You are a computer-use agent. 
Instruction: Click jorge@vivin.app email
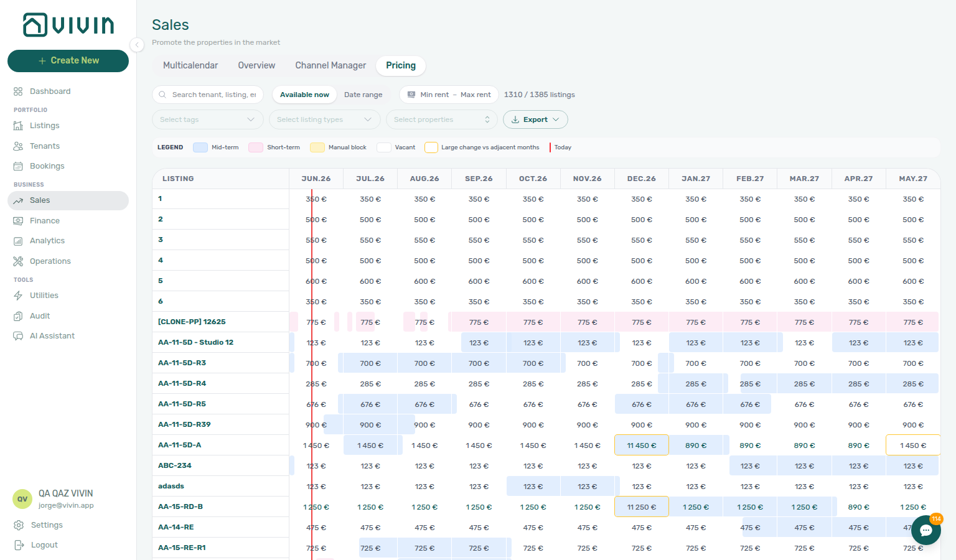click(x=66, y=505)
